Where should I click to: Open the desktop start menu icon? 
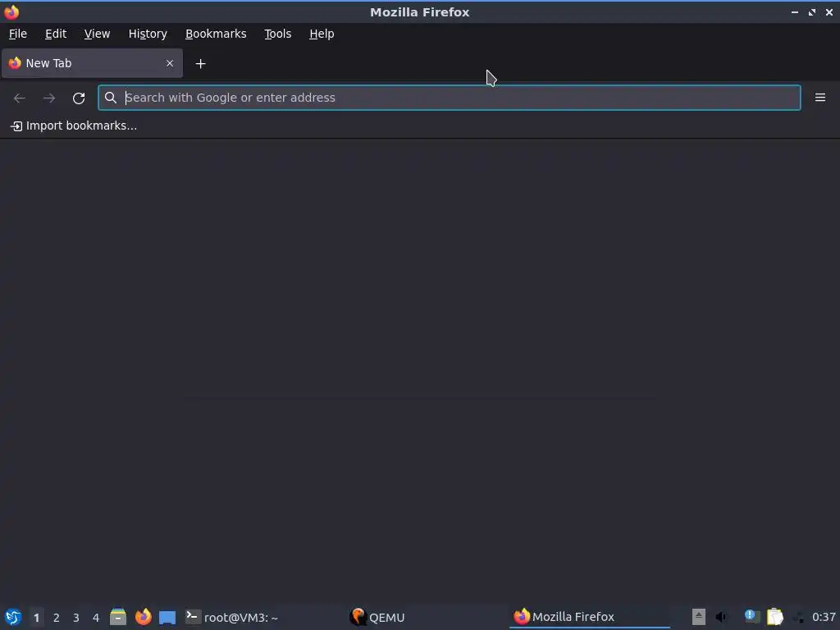tap(13, 617)
